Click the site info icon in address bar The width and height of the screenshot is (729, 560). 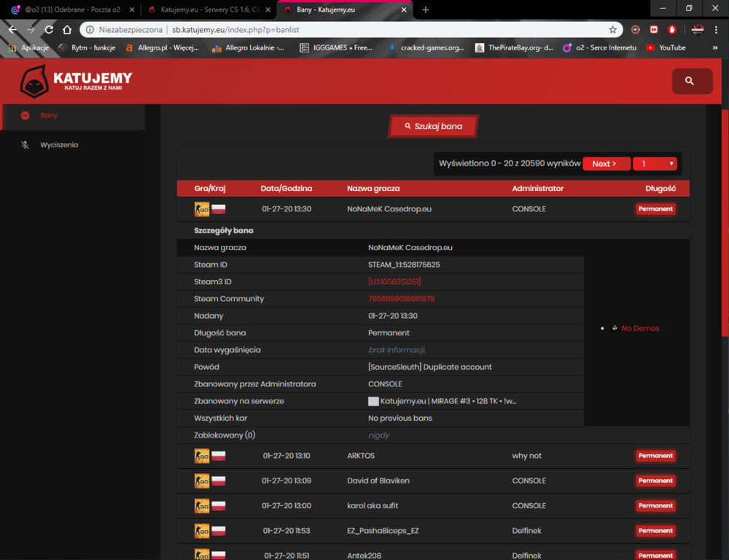pyautogui.click(x=90, y=30)
